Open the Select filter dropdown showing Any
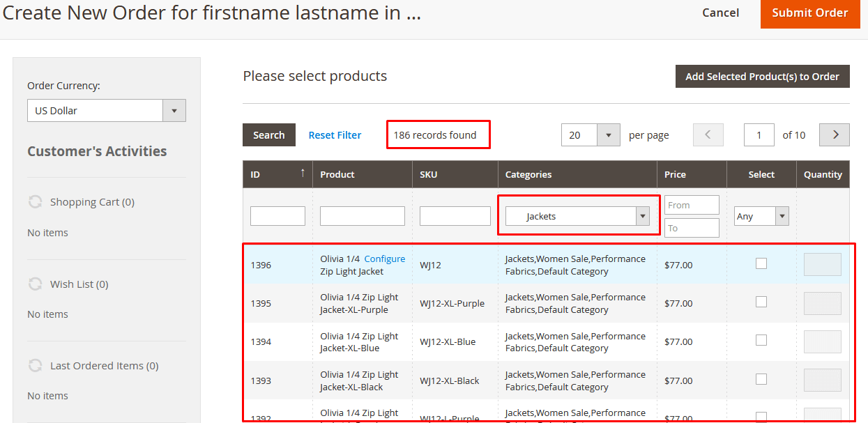 (x=782, y=216)
